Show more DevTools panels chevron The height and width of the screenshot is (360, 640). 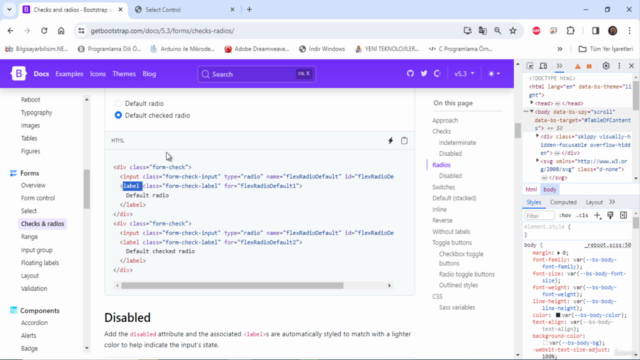pos(559,66)
